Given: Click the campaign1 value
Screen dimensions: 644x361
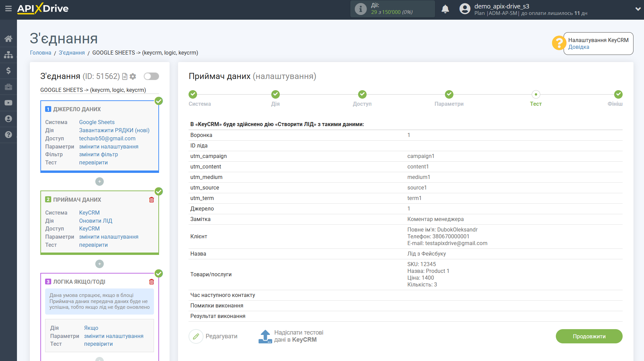Looking at the screenshot, I should click(x=421, y=156).
